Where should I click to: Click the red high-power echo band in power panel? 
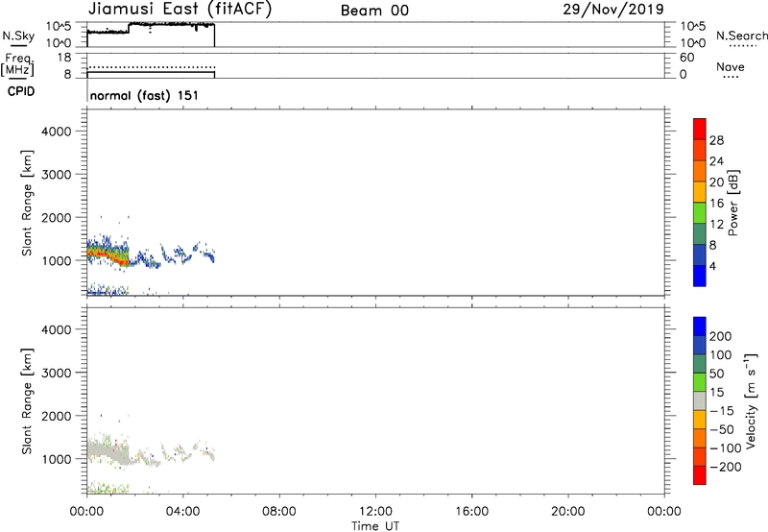106,254
